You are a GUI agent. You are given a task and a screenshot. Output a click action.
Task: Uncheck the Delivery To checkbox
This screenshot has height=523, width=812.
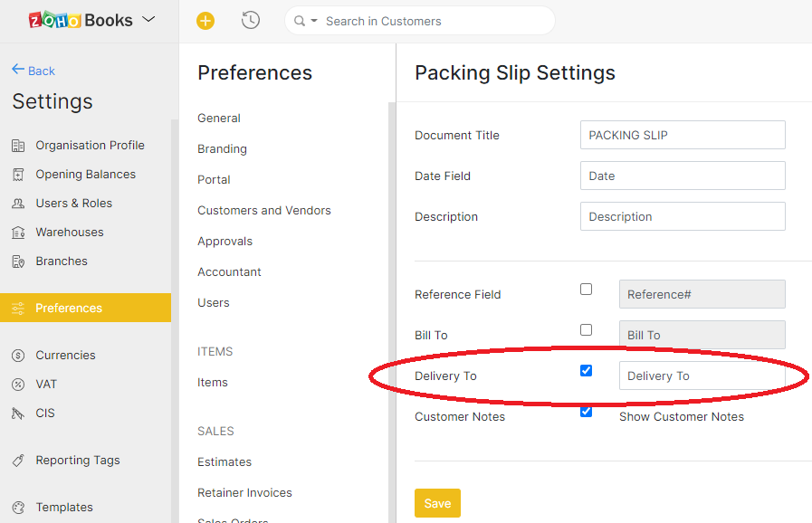586,371
